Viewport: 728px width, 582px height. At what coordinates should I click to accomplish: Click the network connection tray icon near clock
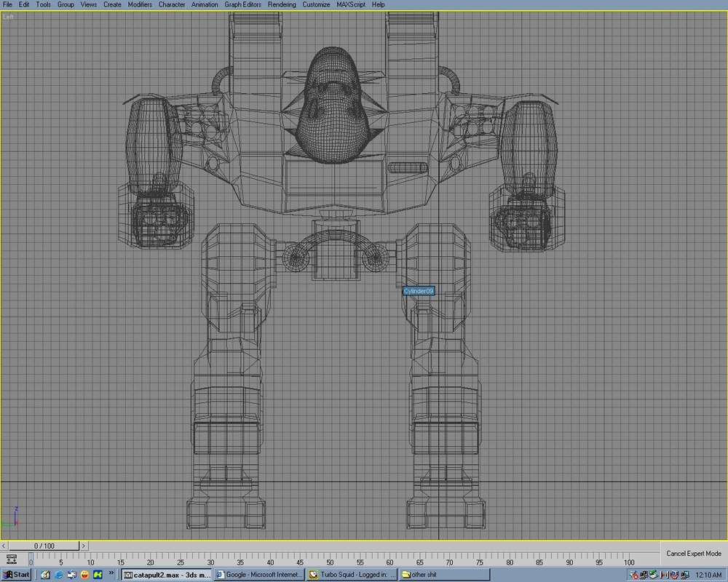click(x=684, y=574)
